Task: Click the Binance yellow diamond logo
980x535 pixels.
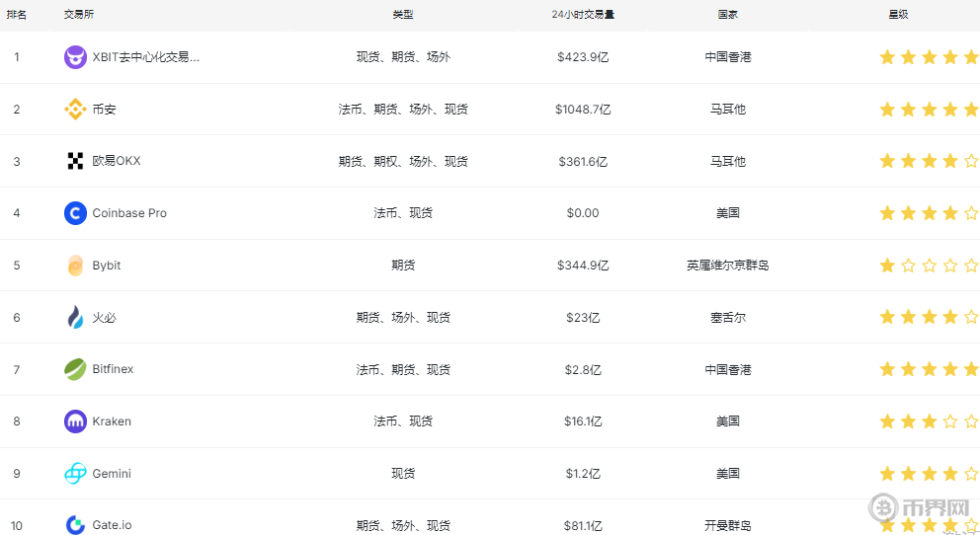Action: [75, 110]
